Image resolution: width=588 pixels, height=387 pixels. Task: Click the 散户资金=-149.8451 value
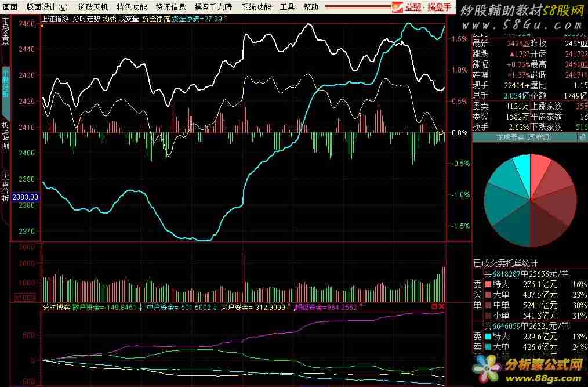pos(104,308)
